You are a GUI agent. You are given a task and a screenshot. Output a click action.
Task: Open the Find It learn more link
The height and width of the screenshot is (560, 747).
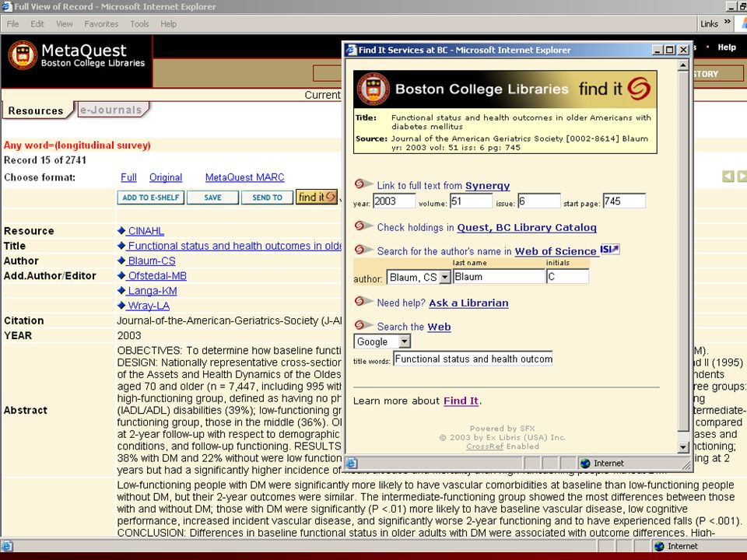tap(461, 401)
